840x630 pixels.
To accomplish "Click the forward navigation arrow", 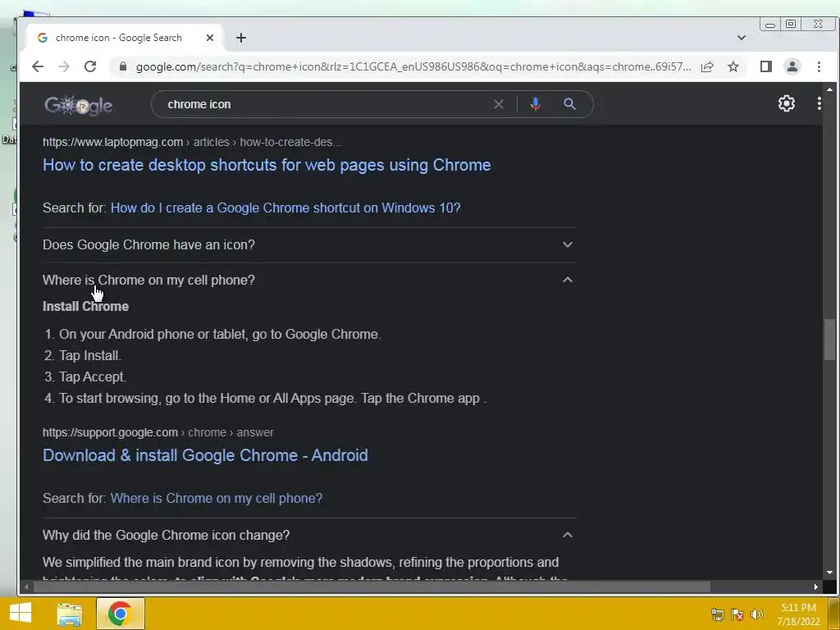I will tap(64, 66).
